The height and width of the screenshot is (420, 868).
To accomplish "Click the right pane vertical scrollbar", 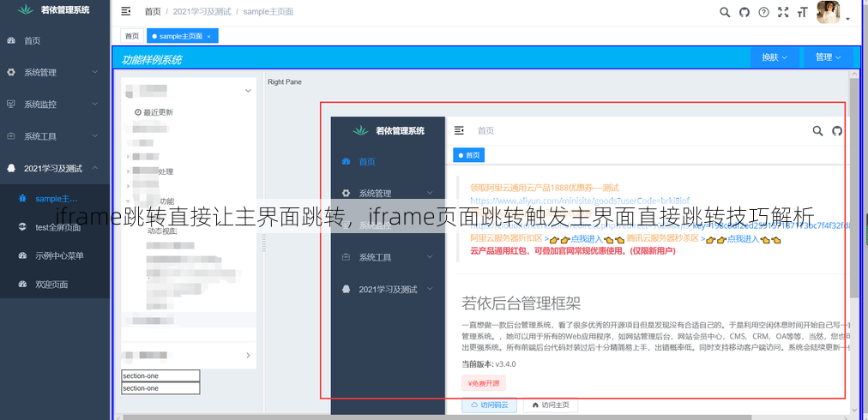I will 855,188.
